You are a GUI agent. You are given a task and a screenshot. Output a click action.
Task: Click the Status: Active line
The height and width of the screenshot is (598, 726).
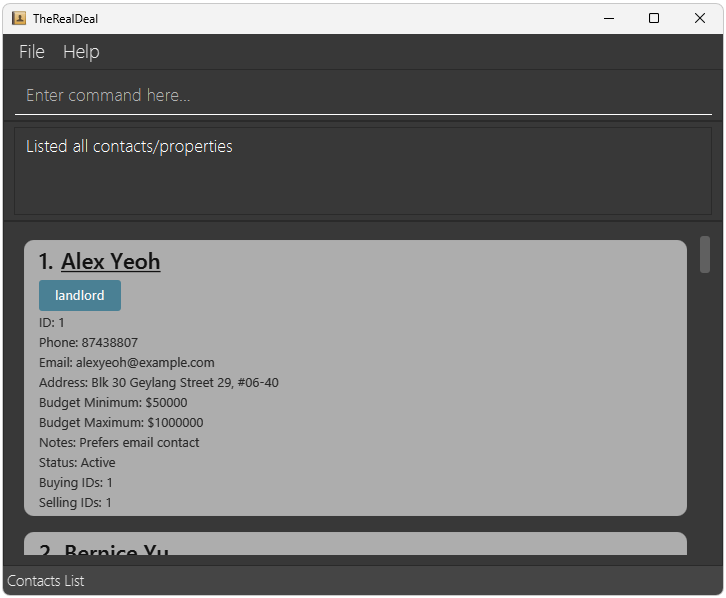(x=77, y=463)
